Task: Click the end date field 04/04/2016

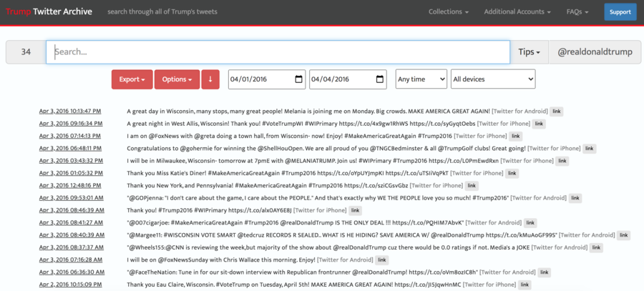Action: coord(348,79)
